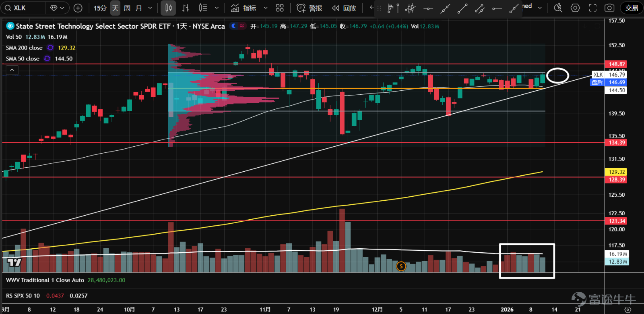Select the SMA 200 close legend
The width and height of the screenshot is (644, 314).
(24, 48)
